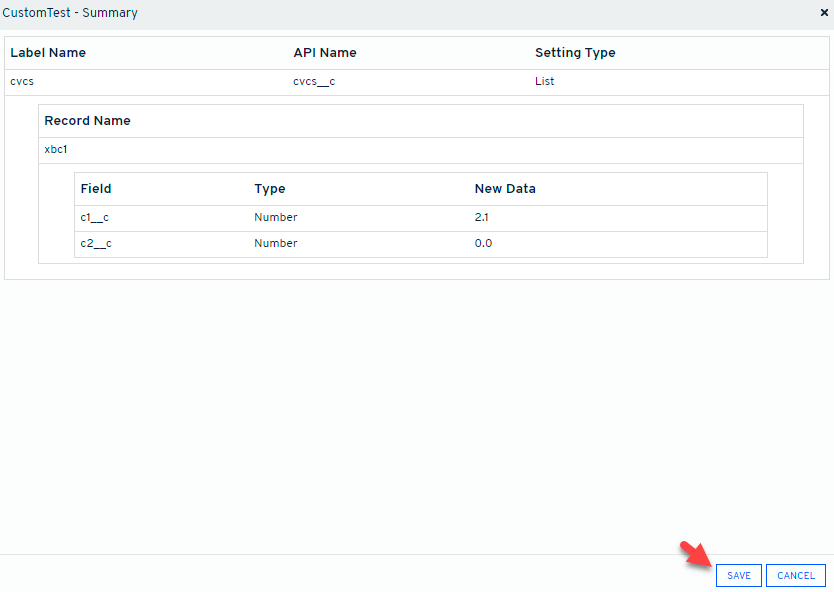The height and width of the screenshot is (592, 834).
Task: Click the Field column header
Action: click(x=96, y=189)
